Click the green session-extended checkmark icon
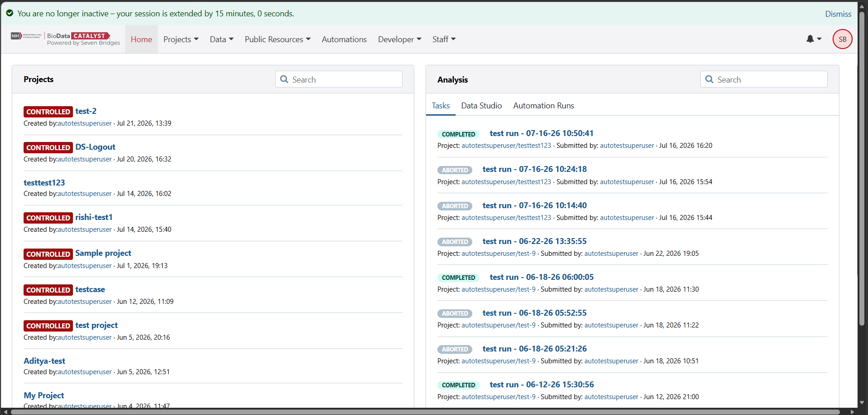This screenshot has width=868, height=415. pos(10,13)
